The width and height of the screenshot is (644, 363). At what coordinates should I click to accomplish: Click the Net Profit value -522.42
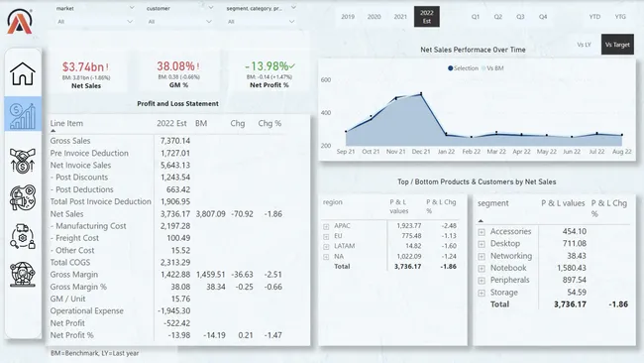[x=176, y=323]
